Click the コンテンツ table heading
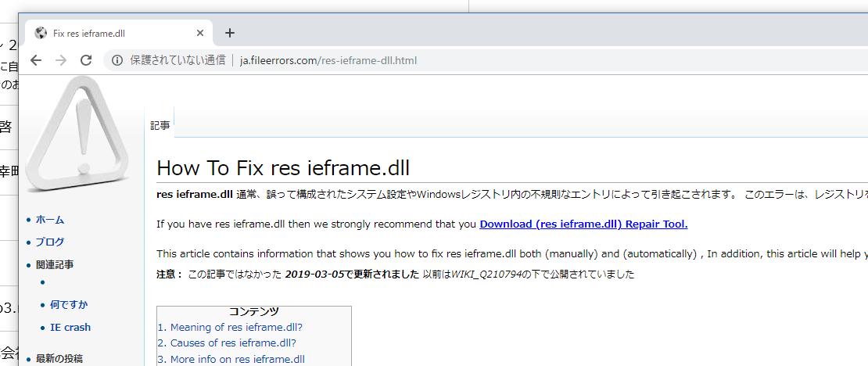This screenshot has width=868, height=366. (x=253, y=312)
